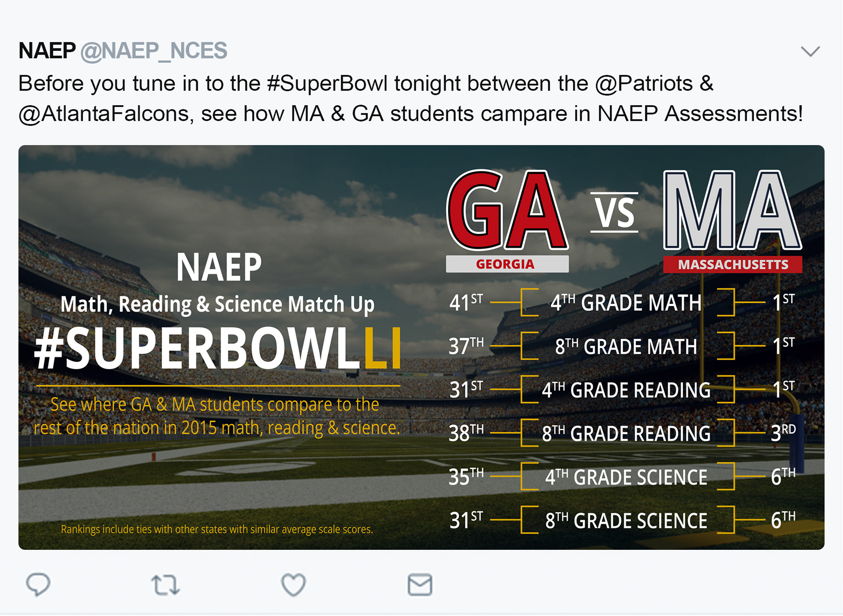Click the rankings footnote about ties
Screen dimensions: 843x616
[x=217, y=529]
